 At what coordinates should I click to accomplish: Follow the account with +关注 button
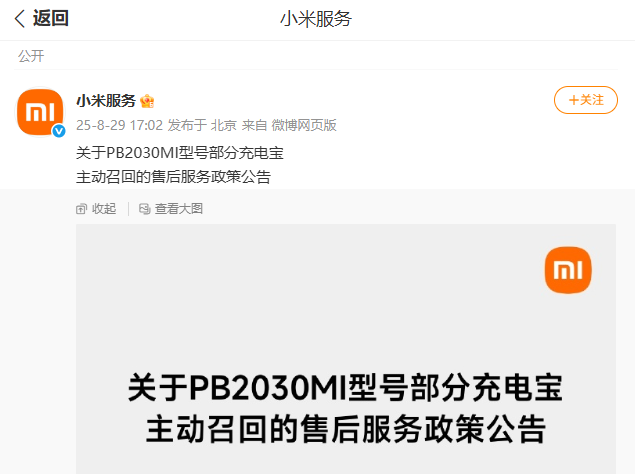coord(586,100)
